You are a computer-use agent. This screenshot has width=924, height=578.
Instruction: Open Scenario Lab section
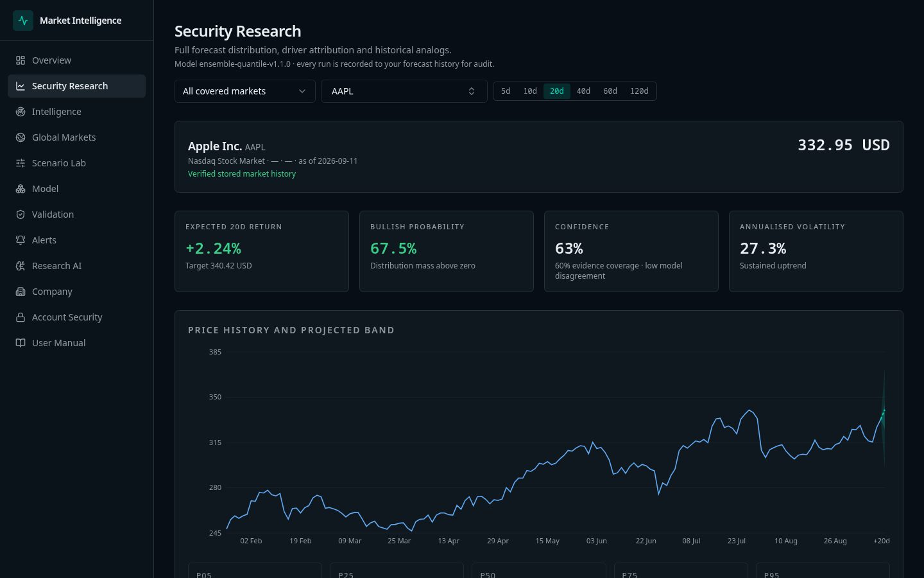[76, 163]
